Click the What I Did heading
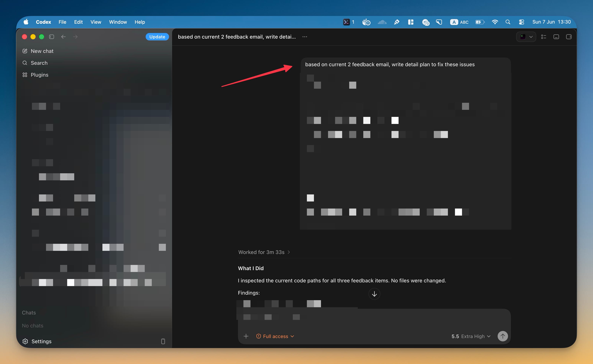 point(251,268)
